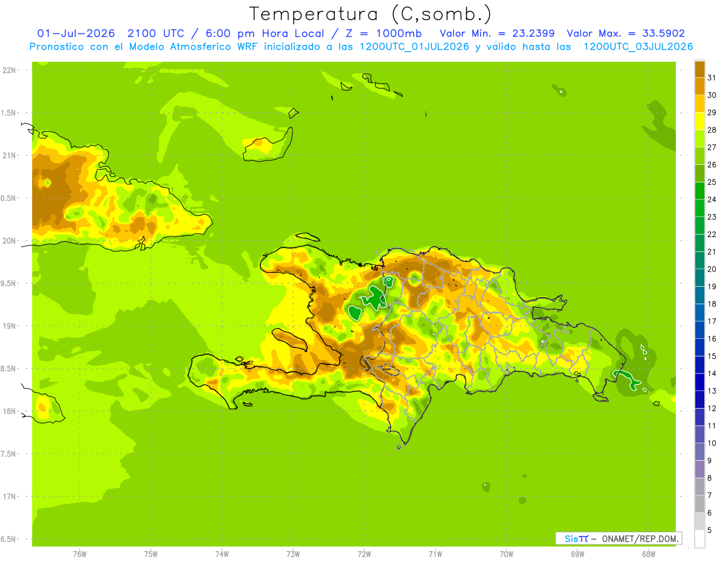728x562 pixels.
Task: Click the legend value '18'
Action: 712,304
